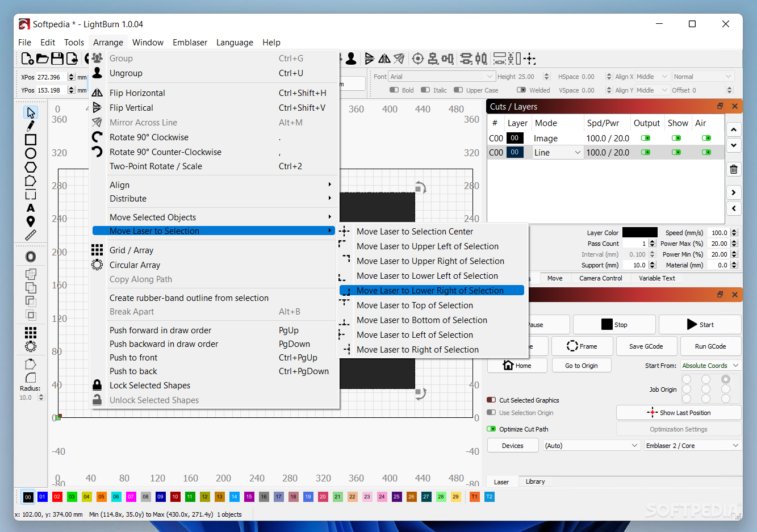Pick blue palette color 01
Viewport: 757px width, 532px height.
[x=42, y=497]
